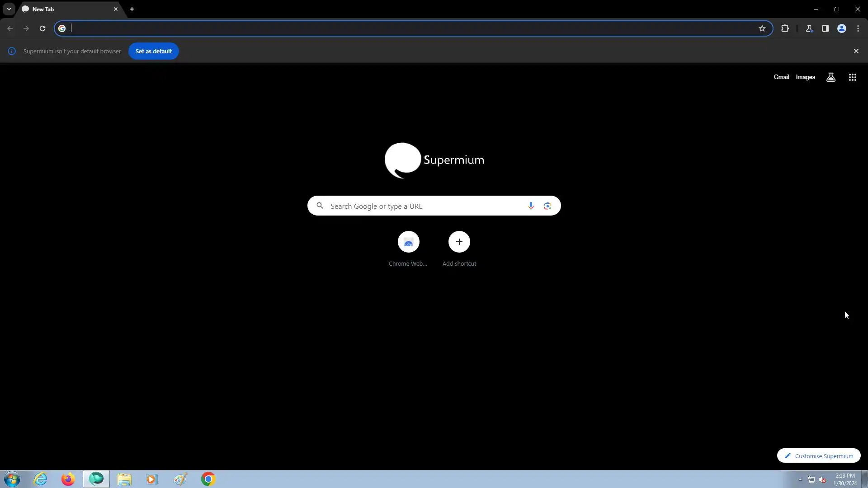The image size is (868, 488).
Task: Expand the tab search dropdown arrow
Action: pyautogui.click(x=9, y=9)
